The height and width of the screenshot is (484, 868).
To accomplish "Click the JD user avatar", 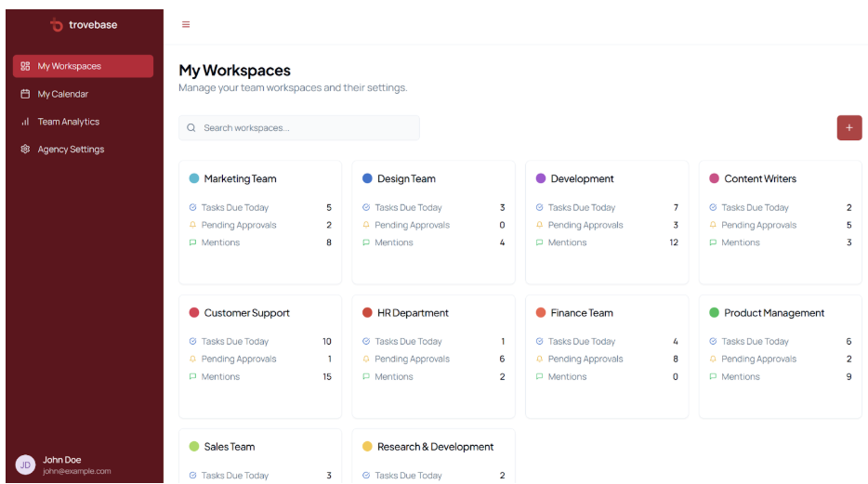I will 25,465.
